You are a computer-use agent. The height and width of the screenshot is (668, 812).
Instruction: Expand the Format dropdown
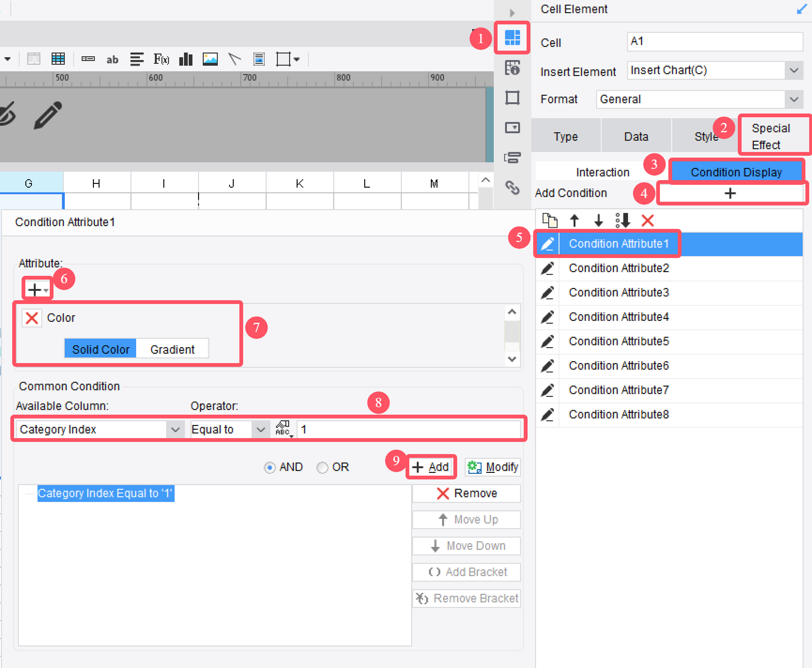(794, 99)
